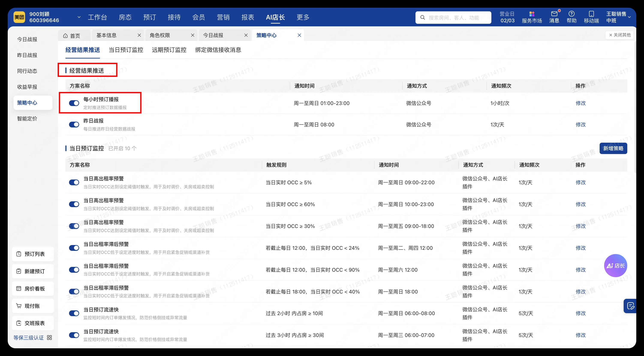Select the 报表 menu item

click(247, 17)
